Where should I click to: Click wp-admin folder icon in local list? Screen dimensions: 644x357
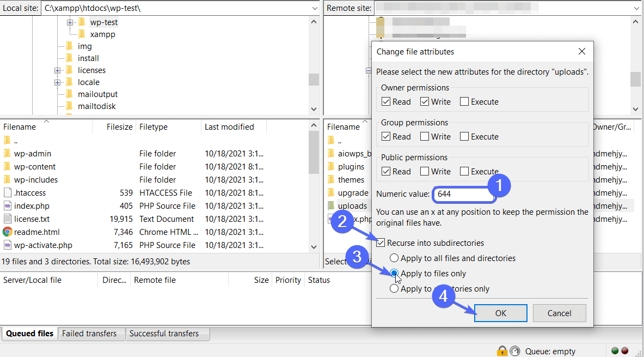[7, 153]
